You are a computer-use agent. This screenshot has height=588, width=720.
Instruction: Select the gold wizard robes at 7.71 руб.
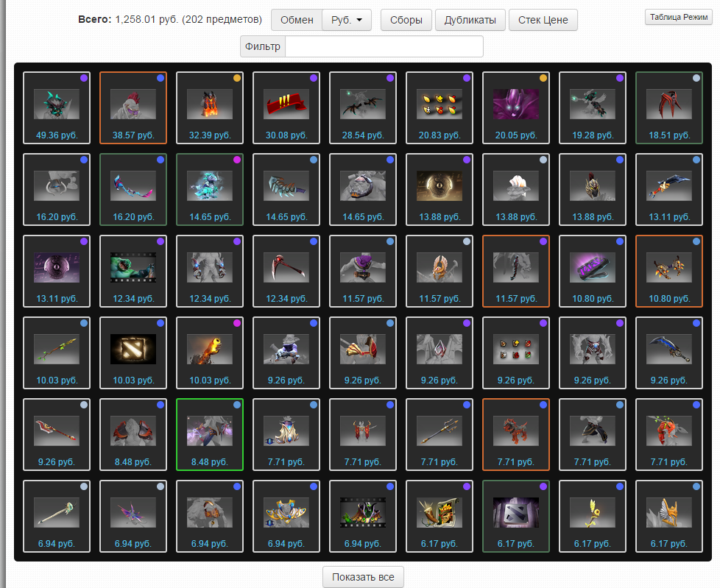[x=286, y=435]
